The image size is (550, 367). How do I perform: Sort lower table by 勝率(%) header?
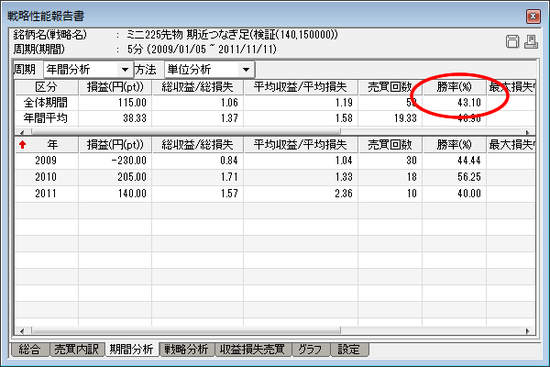[454, 145]
